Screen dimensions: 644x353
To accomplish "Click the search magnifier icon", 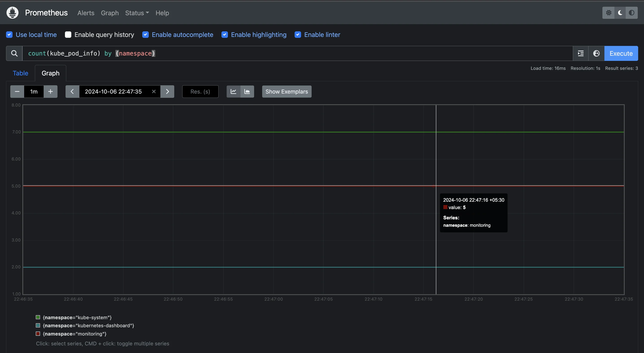I will (14, 53).
